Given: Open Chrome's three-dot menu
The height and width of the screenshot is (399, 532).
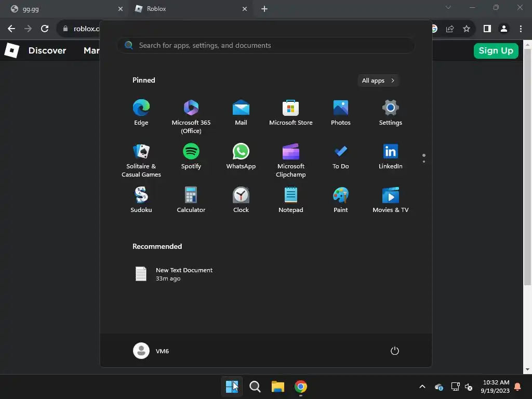Looking at the screenshot, I should click(521, 29).
